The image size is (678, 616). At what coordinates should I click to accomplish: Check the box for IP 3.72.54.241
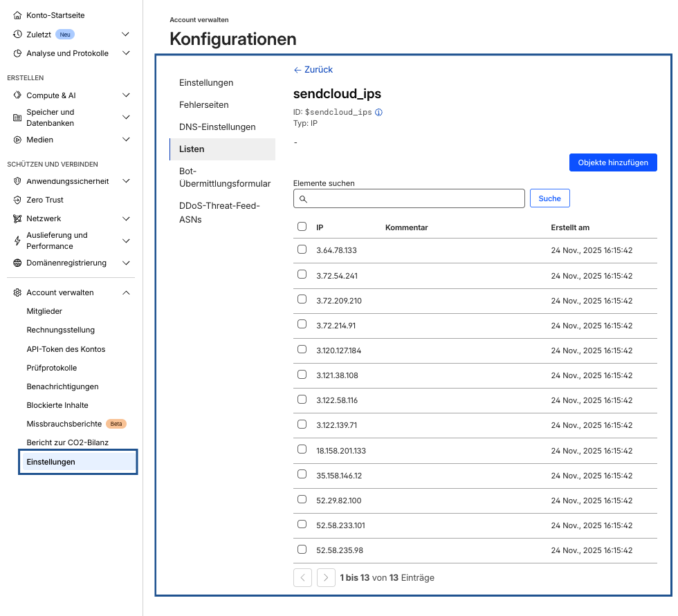tap(302, 274)
